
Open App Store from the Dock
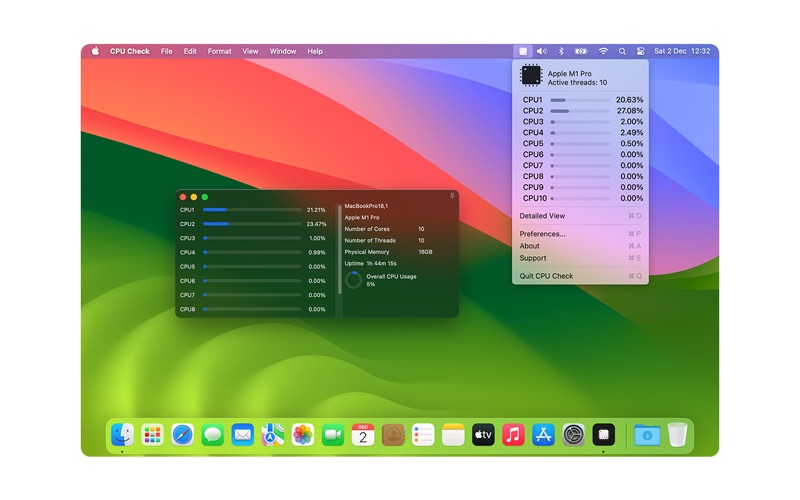543,435
